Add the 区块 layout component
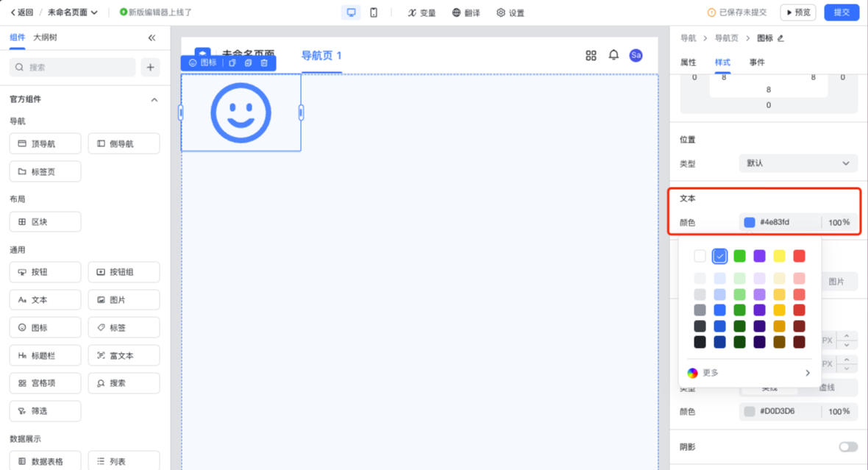 46,222
